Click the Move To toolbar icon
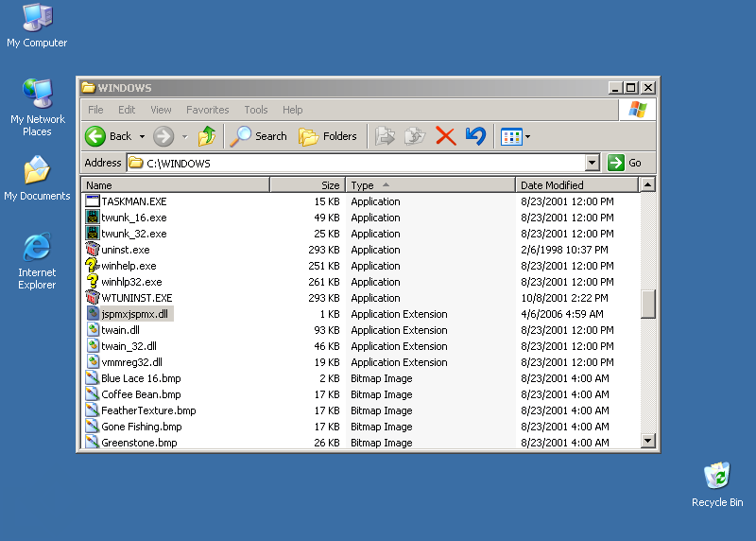Screen dimensions: 756x541 (x=385, y=136)
